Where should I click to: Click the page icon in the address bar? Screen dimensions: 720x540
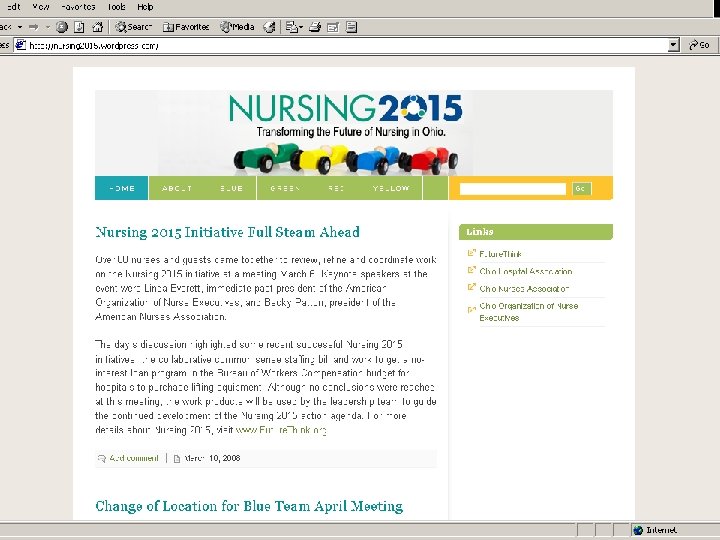pos(21,45)
